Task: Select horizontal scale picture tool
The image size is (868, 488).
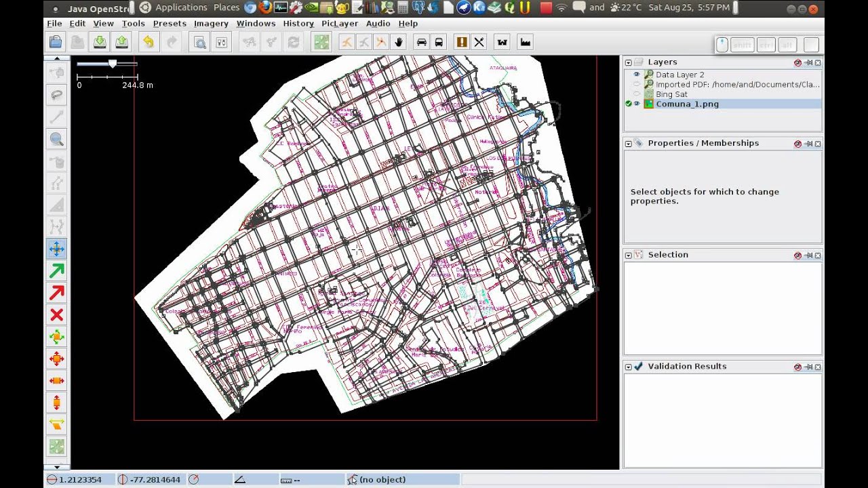Action: pyautogui.click(x=57, y=381)
